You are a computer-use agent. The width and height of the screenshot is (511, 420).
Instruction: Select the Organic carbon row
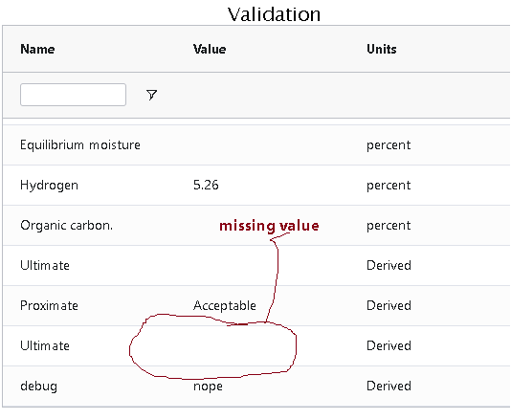(256, 225)
